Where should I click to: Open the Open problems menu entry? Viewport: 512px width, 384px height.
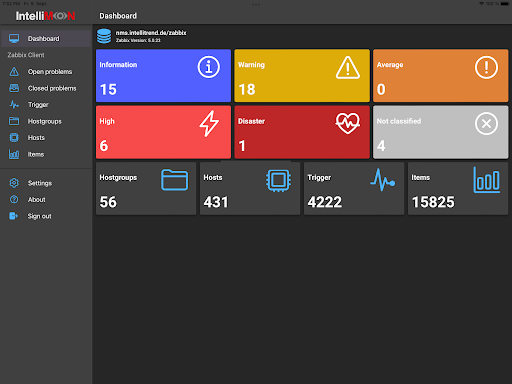[50, 72]
